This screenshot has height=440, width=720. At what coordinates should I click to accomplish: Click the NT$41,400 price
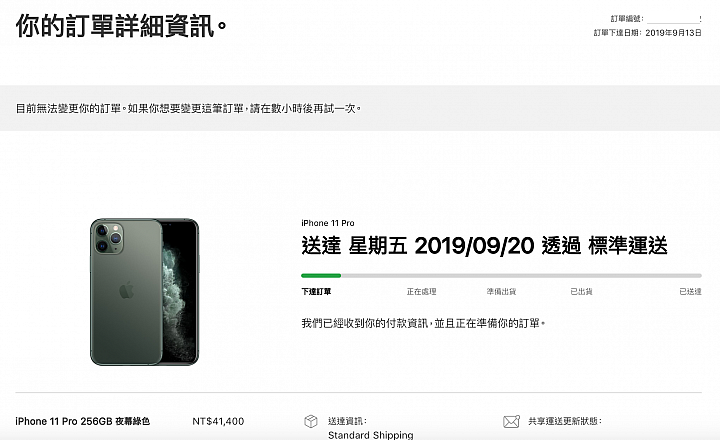click(x=218, y=421)
